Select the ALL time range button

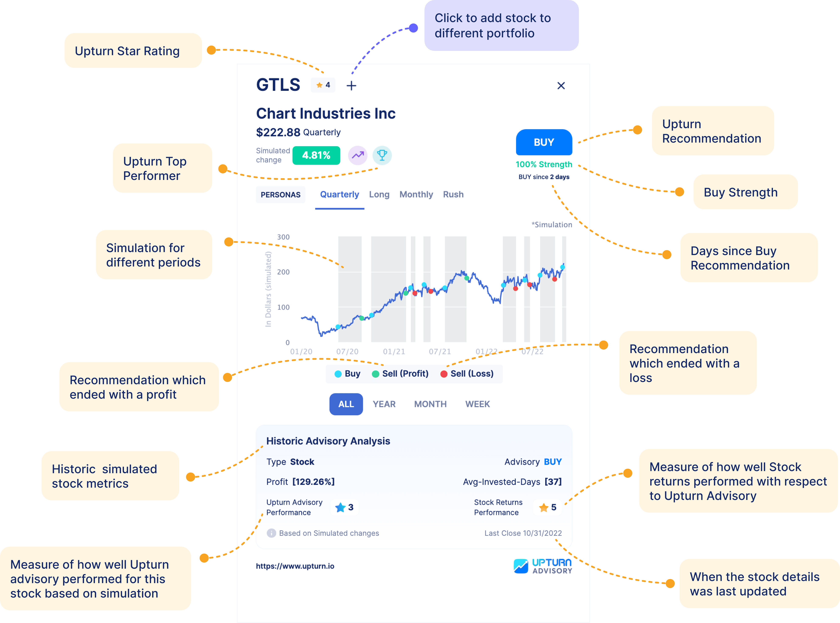point(346,404)
